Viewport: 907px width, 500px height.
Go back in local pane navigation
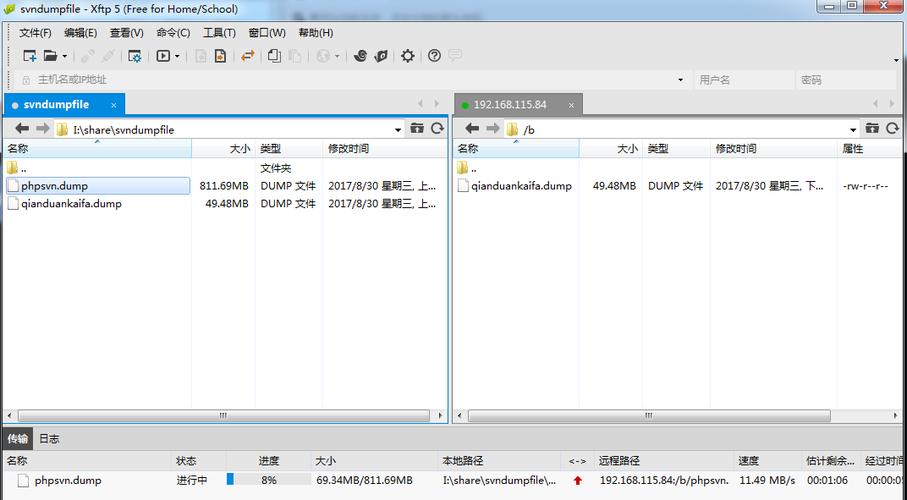[22, 128]
